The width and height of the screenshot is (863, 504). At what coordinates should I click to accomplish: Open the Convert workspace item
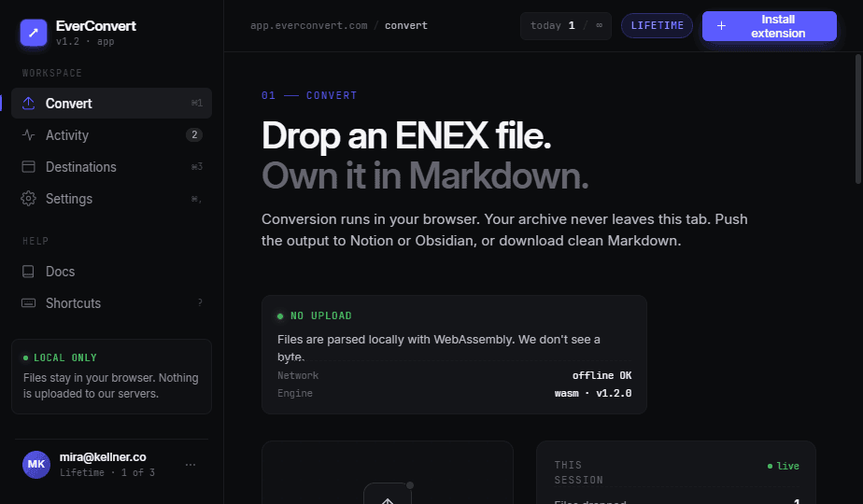click(x=112, y=103)
